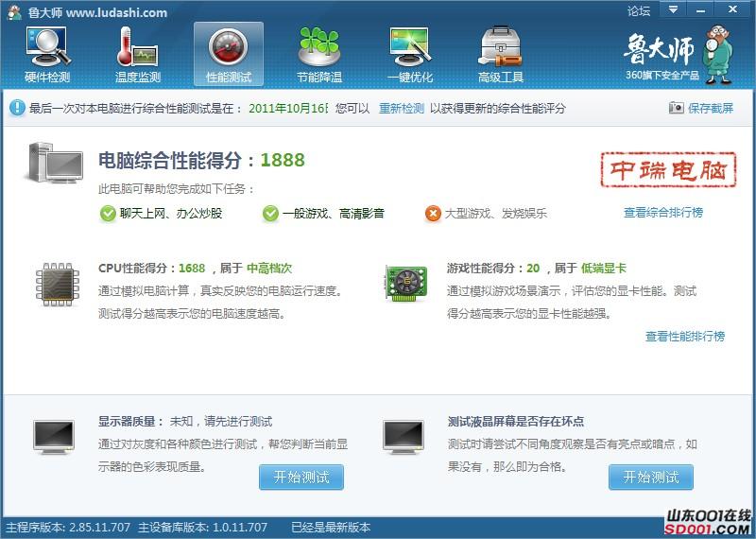756x539 pixels.
Task: Click the graphics card icon
Action: pos(406,284)
